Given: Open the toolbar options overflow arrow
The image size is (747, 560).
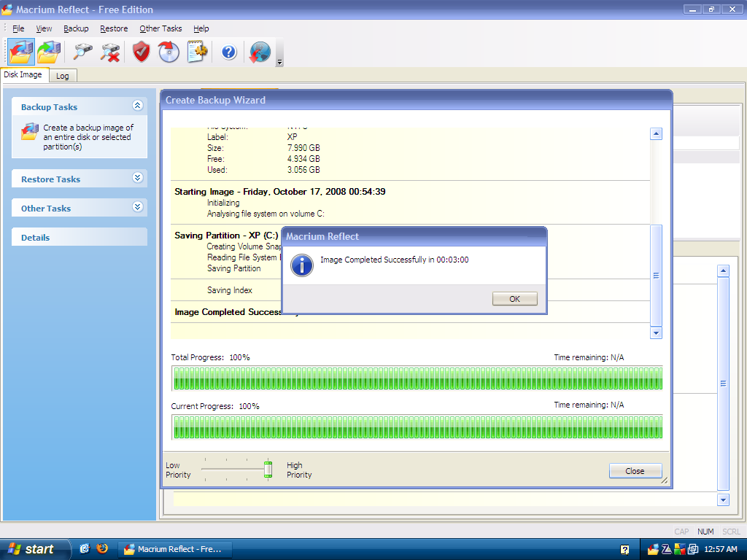Looking at the screenshot, I should (279, 63).
